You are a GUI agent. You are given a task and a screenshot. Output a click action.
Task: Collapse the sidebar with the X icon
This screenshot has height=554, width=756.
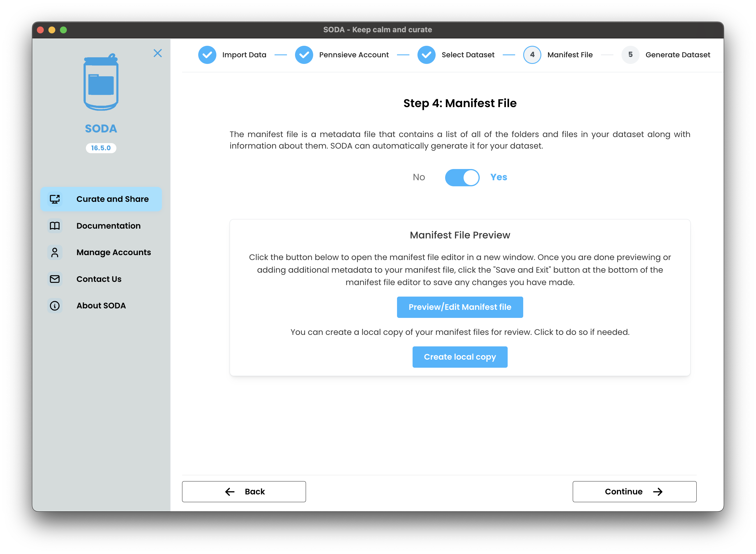[157, 53]
